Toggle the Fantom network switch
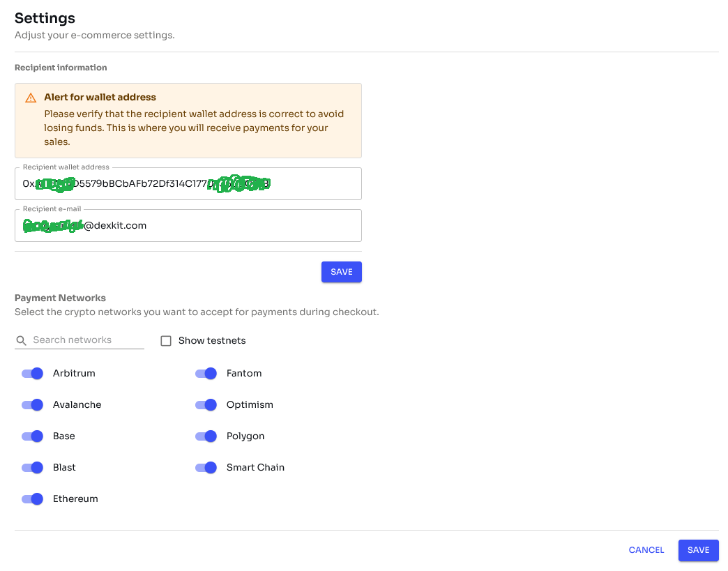 pyautogui.click(x=206, y=374)
